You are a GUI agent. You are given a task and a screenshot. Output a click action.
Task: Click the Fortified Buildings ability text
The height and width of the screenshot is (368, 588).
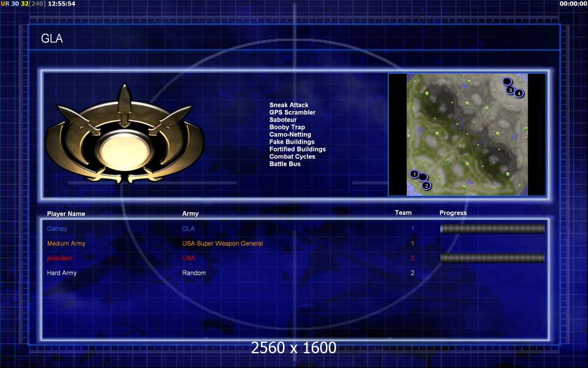[x=298, y=149]
